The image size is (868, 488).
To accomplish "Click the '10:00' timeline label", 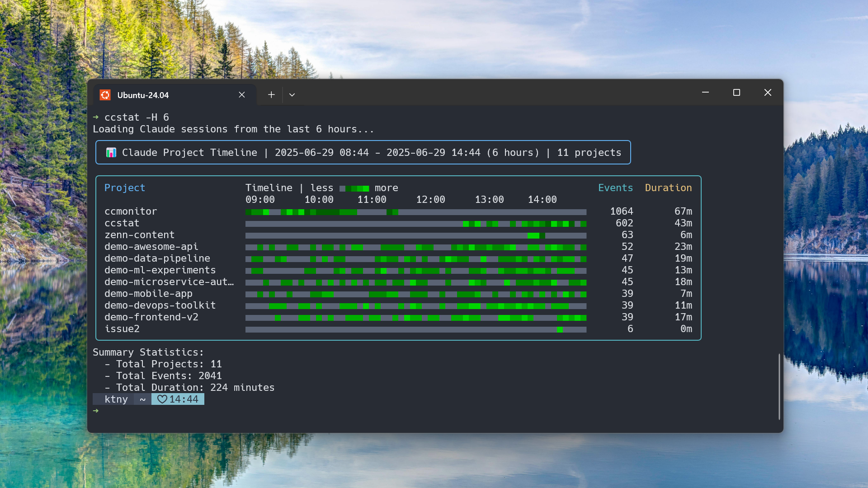I will [319, 200].
